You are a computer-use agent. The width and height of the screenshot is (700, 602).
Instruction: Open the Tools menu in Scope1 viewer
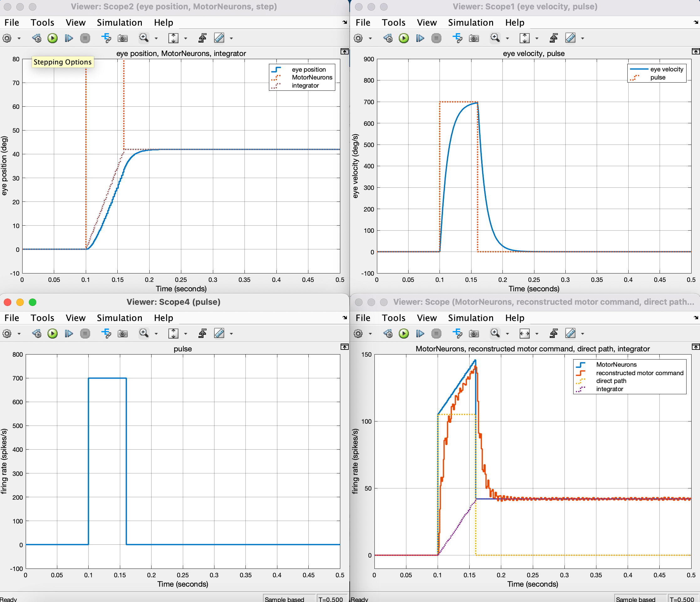[393, 22]
